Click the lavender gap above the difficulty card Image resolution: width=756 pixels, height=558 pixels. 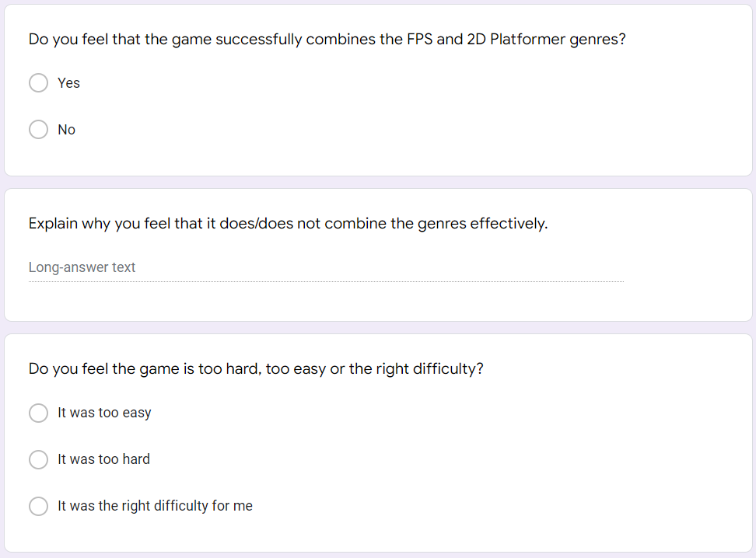coord(378,327)
